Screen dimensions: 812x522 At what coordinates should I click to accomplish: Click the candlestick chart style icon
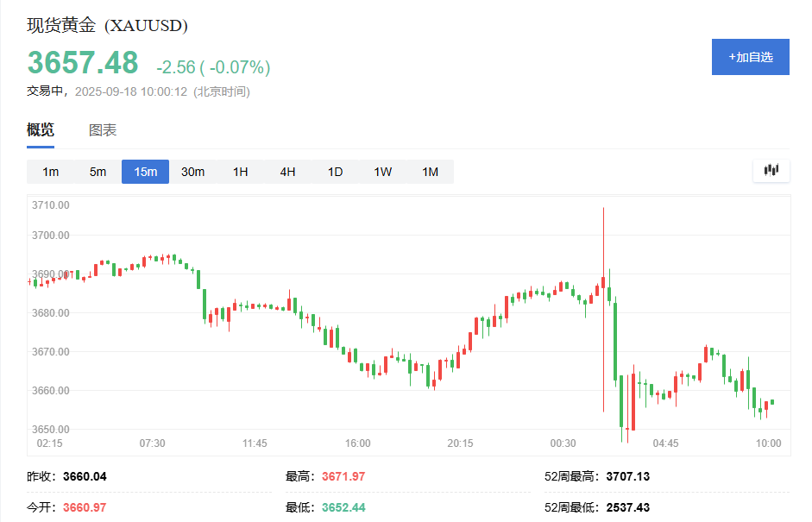point(771,170)
